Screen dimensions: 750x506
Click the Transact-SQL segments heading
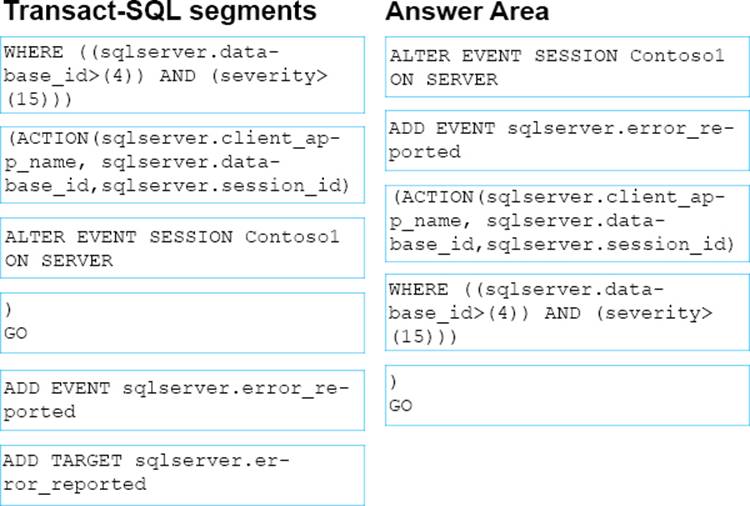[x=160, y=13]
